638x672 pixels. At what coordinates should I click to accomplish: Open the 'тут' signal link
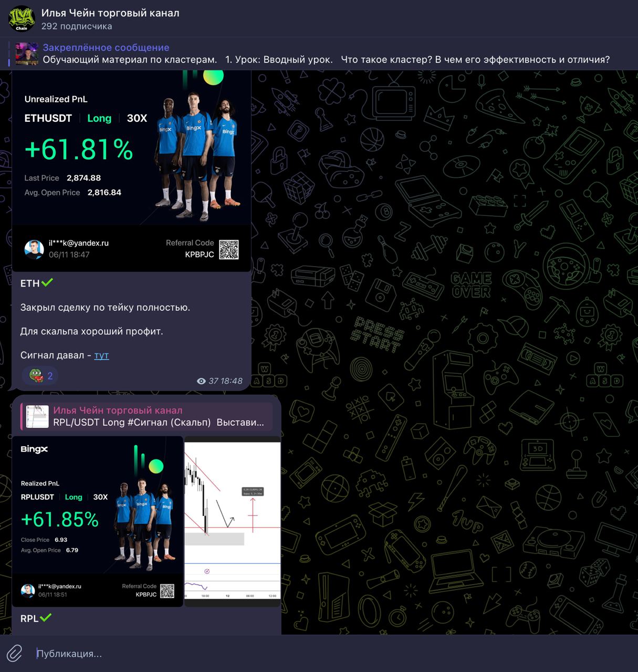point(101,355)
